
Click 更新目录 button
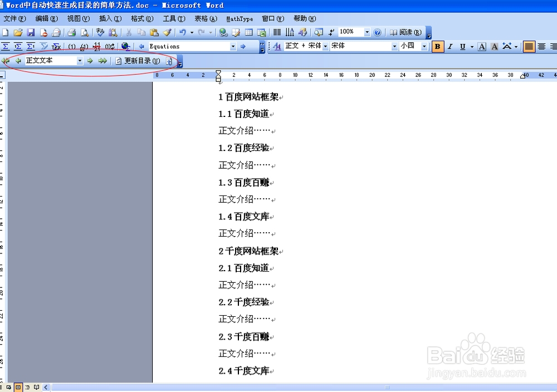tap(138, 61)
